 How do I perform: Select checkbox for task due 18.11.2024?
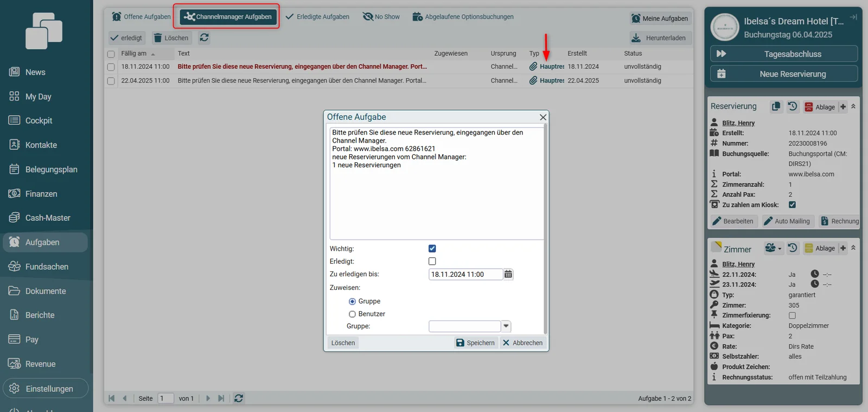point(111,67)
